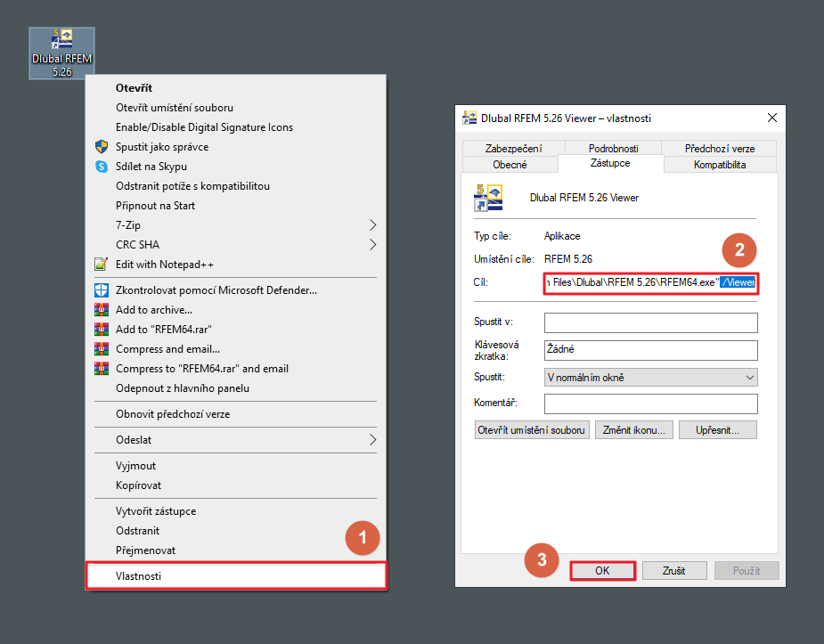Confirm with the OK button
The width and height of the screenshot is (824, 644).
click(x=603, y=570)
